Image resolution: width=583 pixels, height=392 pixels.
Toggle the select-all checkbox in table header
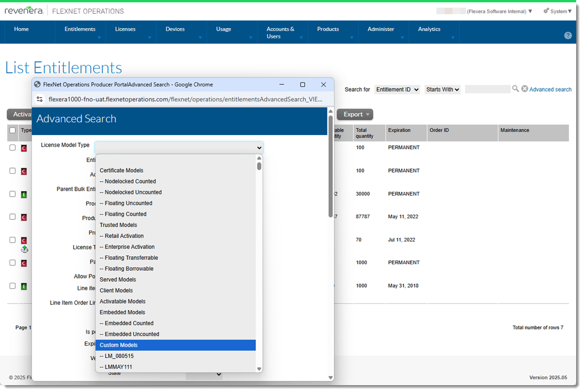(x=13, y=130)
